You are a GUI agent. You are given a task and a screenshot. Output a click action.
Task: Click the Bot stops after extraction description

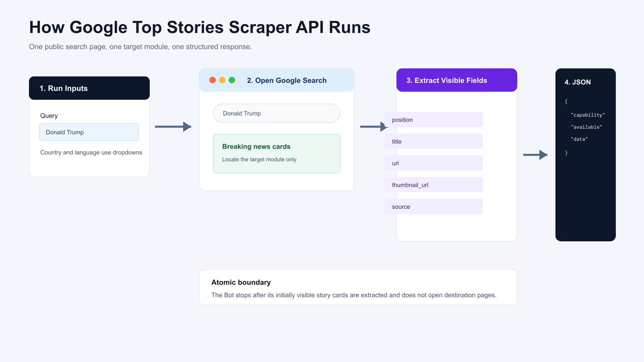click(x=354, y=295)
